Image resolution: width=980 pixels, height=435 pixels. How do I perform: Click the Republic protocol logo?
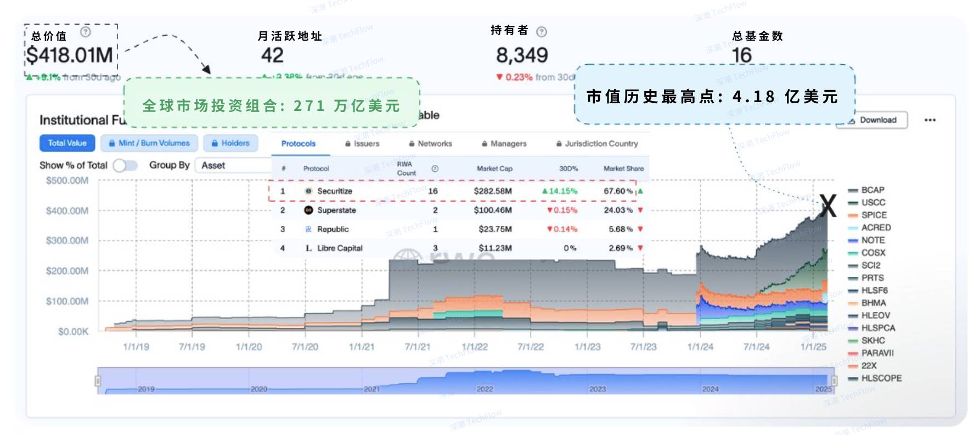point(308,229)
